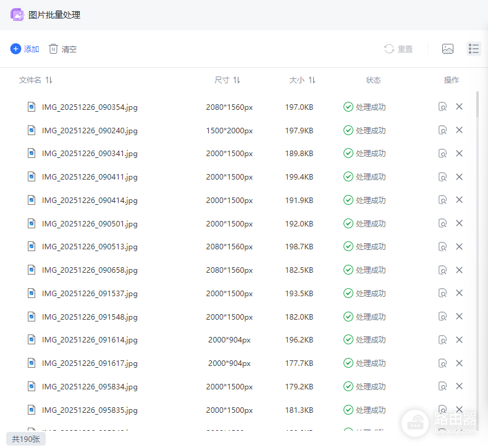Select file name IMG_20251226_090513.jpg
Screen dimensions: 488x448
pos(90,247)
